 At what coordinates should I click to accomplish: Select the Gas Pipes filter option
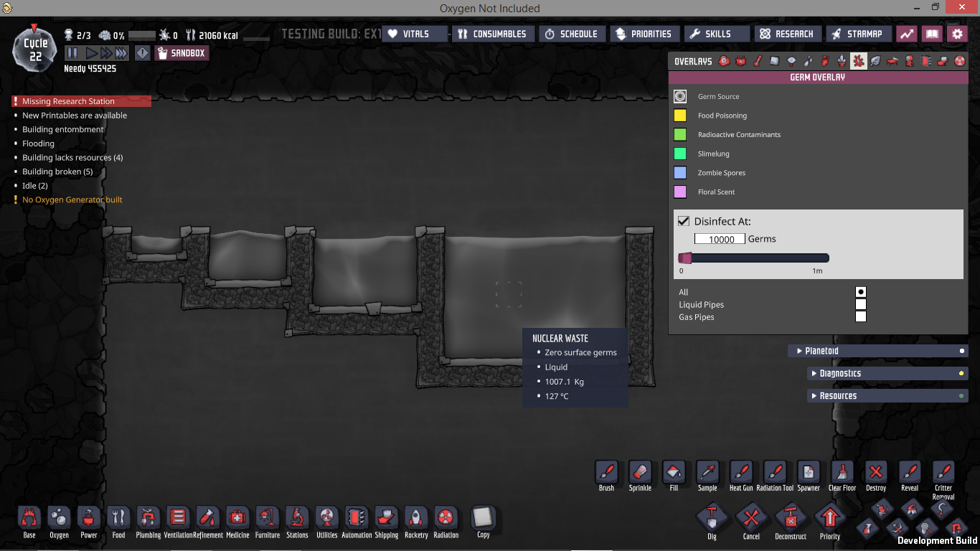pyautogui.click(x=860, y=316)
